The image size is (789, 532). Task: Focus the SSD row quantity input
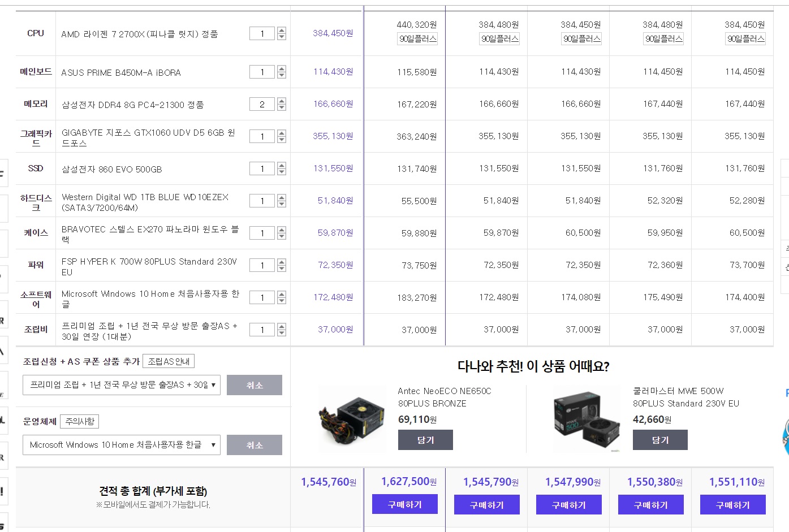point(262,168)
